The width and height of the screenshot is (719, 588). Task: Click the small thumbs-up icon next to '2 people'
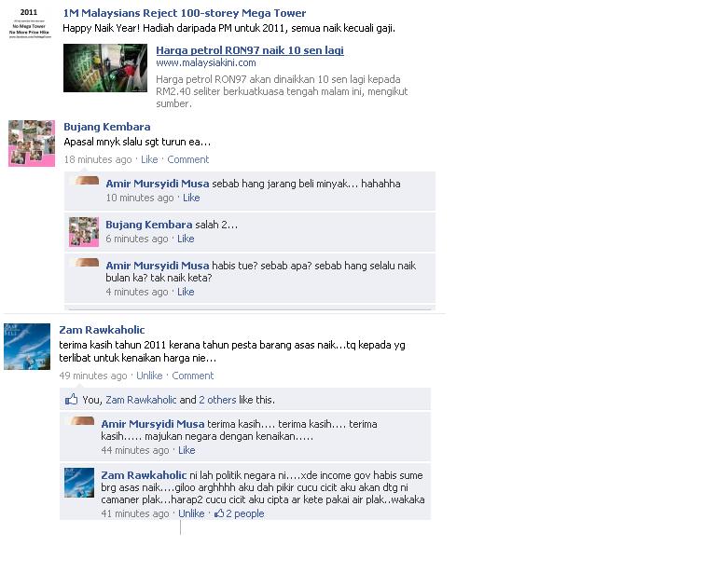(219, 513)
